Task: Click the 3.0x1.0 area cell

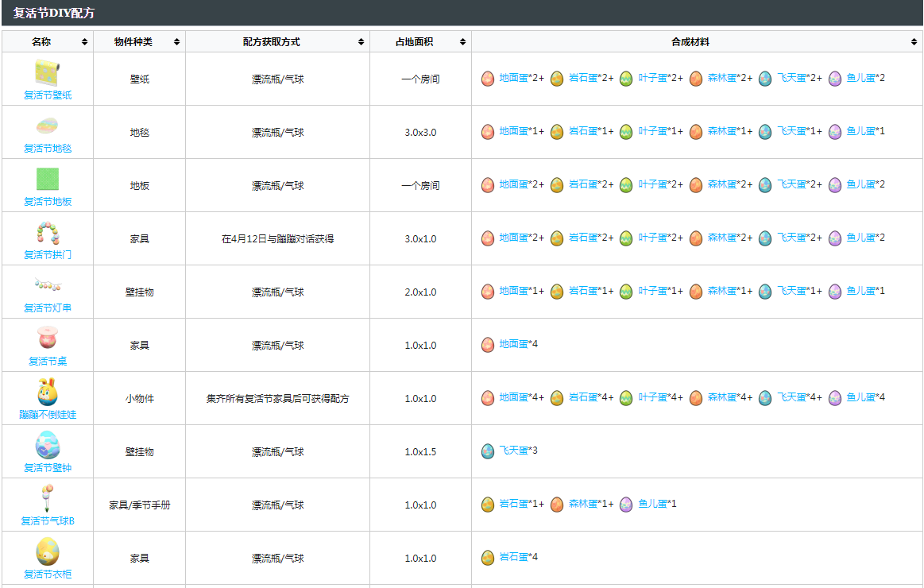Action: coord(421,238)
